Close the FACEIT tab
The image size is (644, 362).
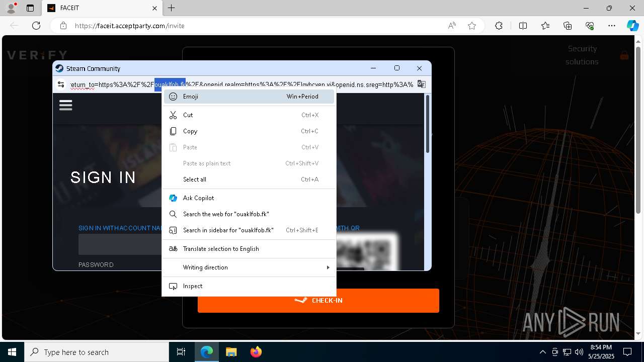155,8
